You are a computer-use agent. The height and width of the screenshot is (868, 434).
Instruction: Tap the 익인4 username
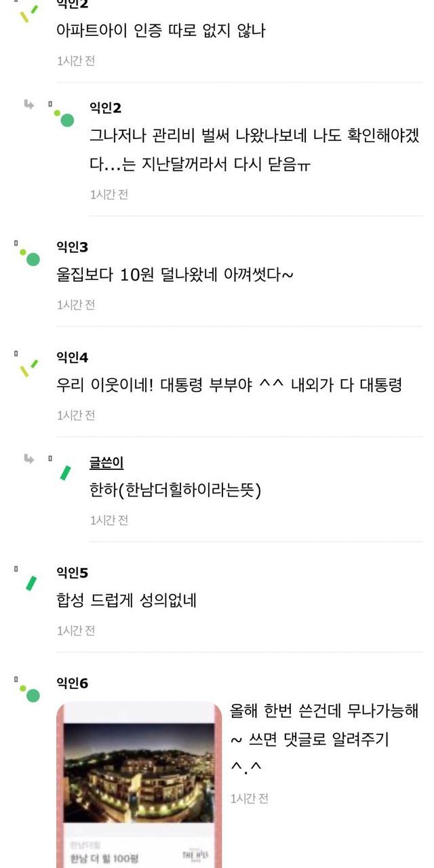pos(72,357)
